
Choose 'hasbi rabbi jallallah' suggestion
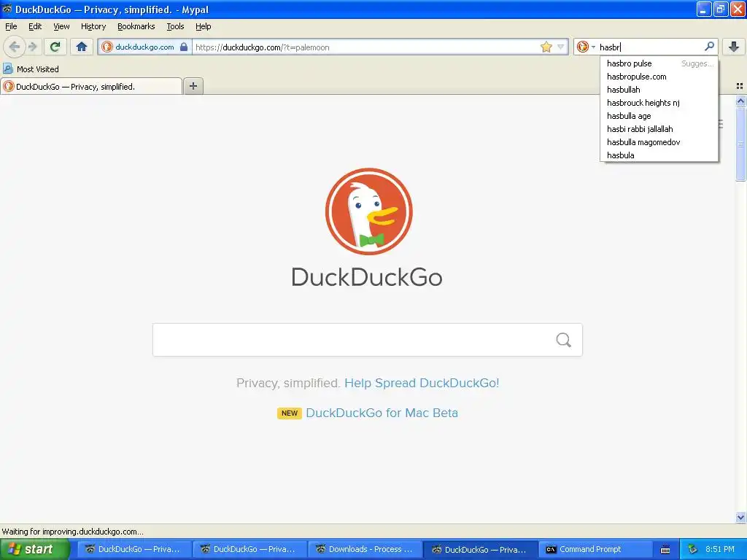[x=659, y=129]
